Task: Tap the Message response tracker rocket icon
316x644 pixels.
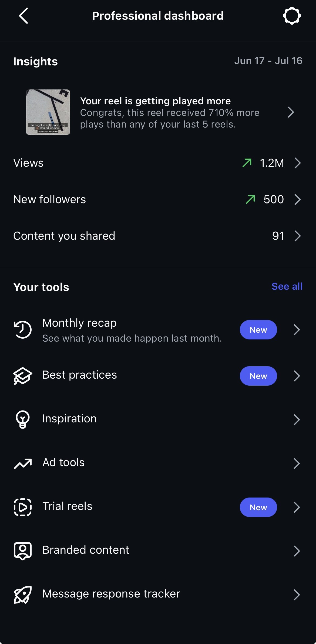Action: pyautogui.click(x=23, y=595)
